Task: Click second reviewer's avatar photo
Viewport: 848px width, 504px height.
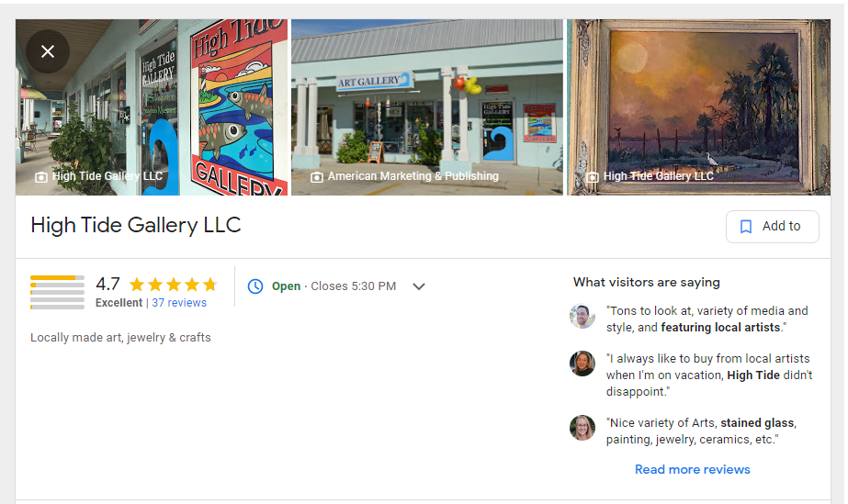Action: coord(582,364)
